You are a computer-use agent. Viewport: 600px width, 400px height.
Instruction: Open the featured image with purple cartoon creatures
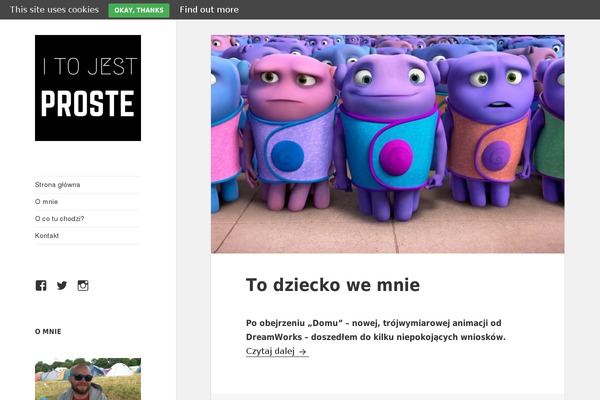[x=388, y=144]
